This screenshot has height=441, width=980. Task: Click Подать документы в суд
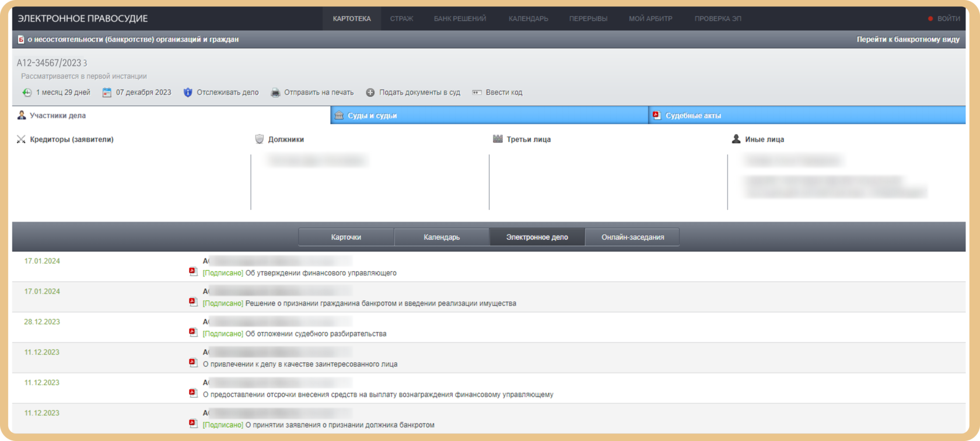pos(419,92)
